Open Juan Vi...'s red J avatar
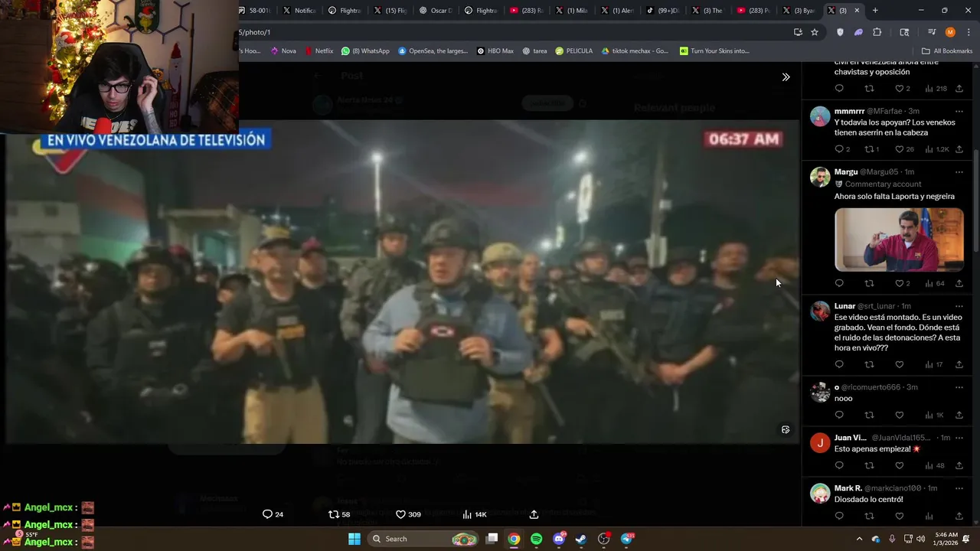Image resolution: width=980 pixels, height=551 pixels. tap(820, 443)
